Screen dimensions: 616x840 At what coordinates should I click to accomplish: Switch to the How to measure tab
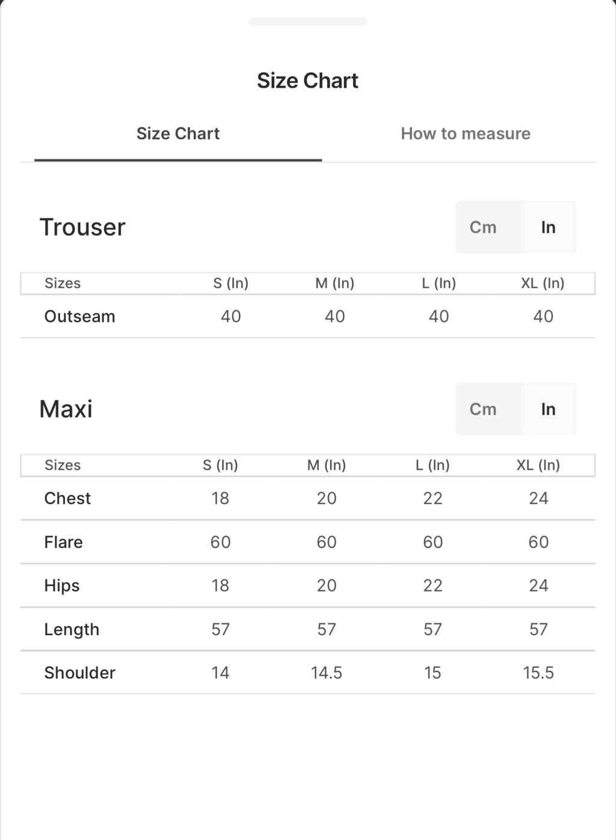466,134
